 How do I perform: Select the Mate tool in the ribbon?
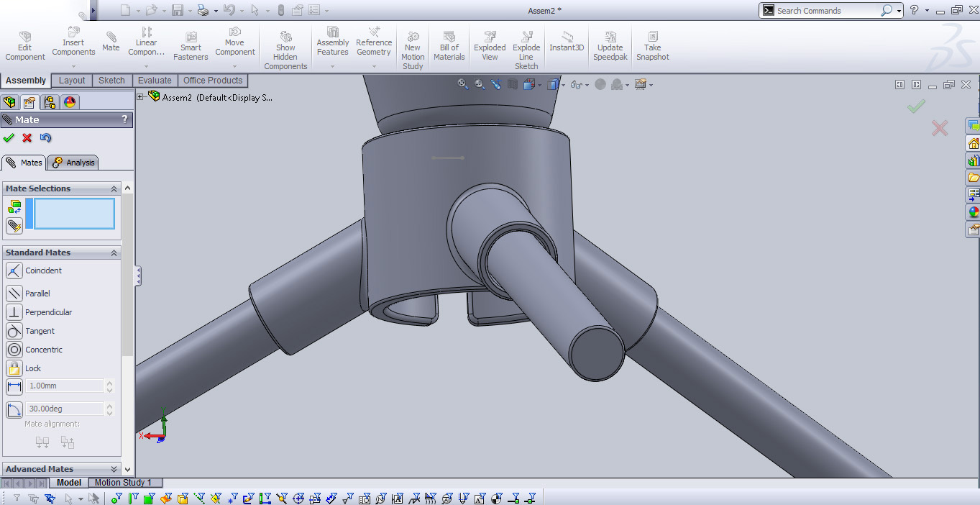click(x=111, y=42)
